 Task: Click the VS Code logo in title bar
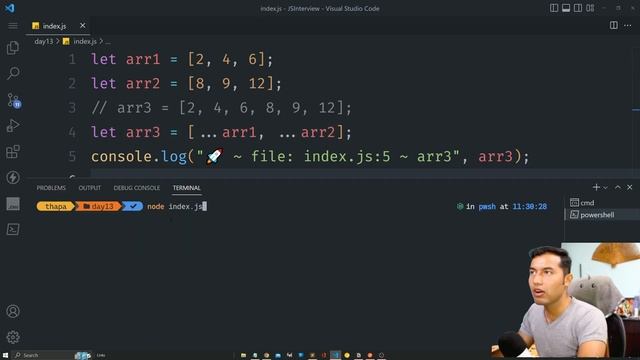(10, 8)
